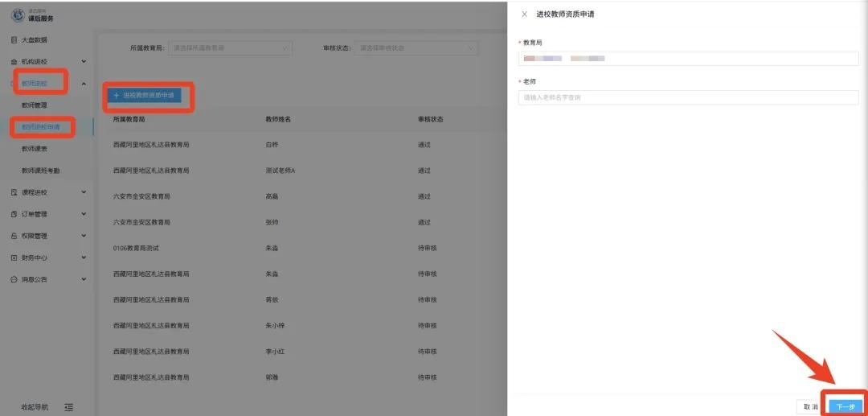Open the 审核状态 filter dropdown
Screen dimensions: 868x416
pyautogui.click(x=416, y=48)
